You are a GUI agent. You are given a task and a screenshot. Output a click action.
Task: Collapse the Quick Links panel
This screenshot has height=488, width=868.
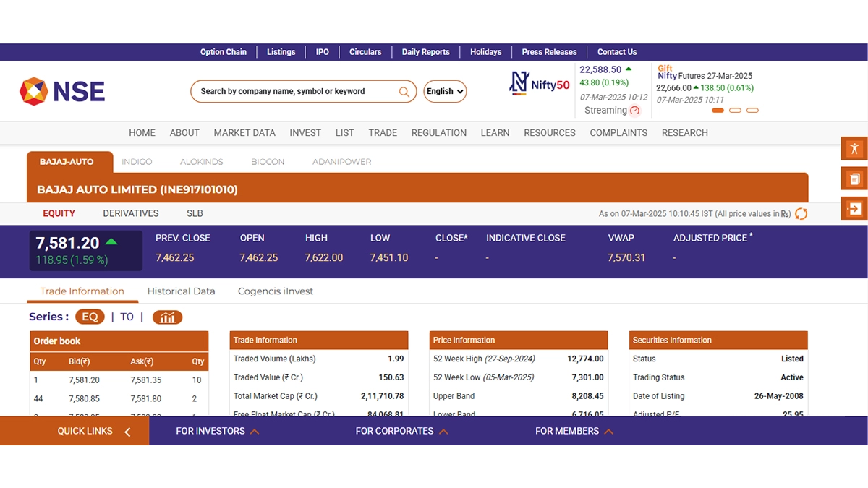[x=127, y=432]
